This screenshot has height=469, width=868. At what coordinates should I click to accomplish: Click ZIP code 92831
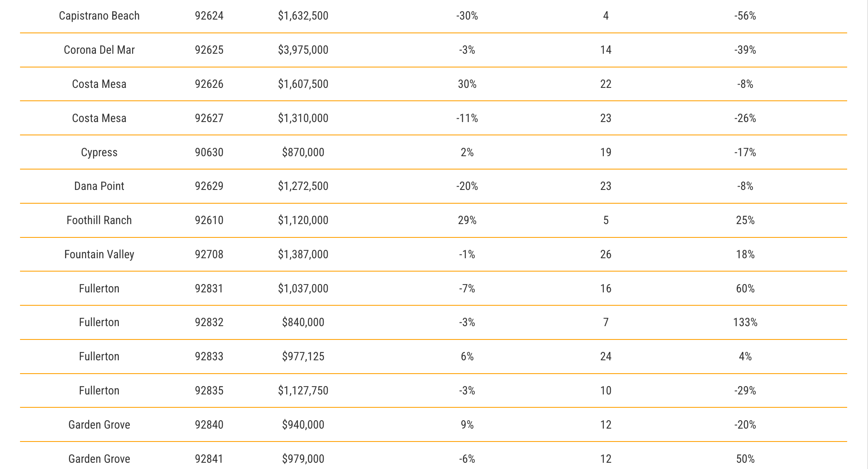pyautogui.click(x=209, y=289)
